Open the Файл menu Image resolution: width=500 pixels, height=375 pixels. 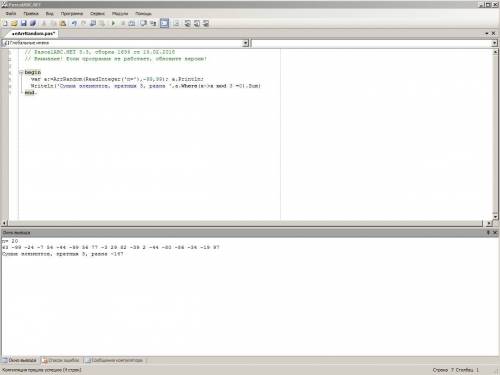click(x=11, y=14)
